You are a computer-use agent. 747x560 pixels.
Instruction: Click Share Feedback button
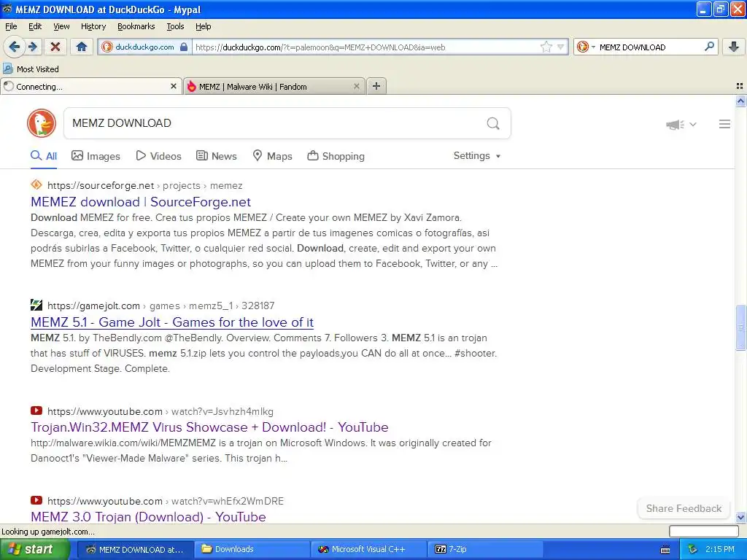(x=684, y=508)
